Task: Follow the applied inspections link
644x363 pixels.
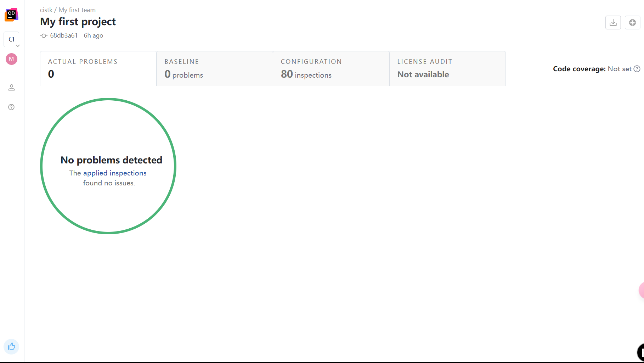Action: pyautogui.click(x=115, y=173)
